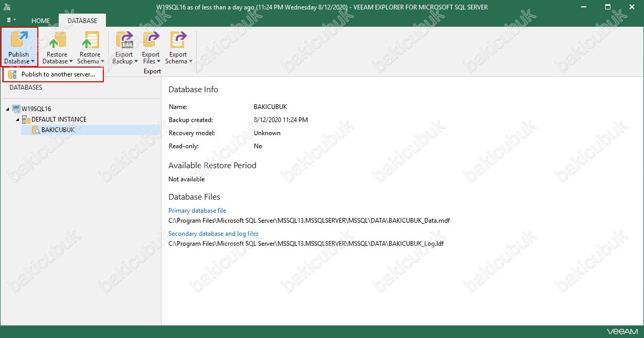Screen dimensions: 644x338
Task: Select the DATABASE ribbon tab
Action: coord(82,21)
